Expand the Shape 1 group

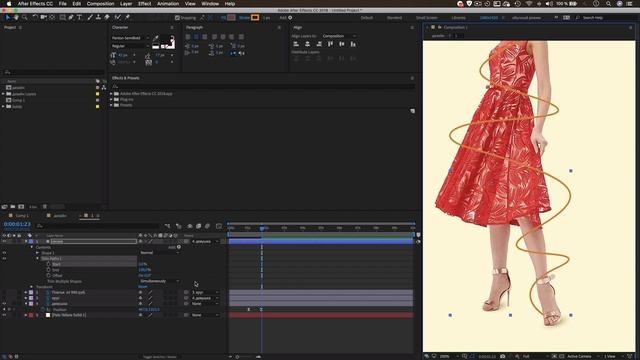[x=38, y=253]
